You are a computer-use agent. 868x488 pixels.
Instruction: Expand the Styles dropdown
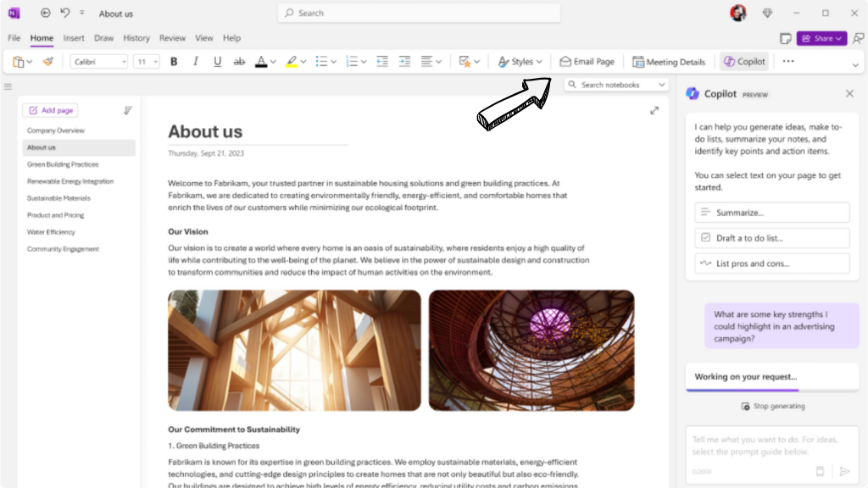point(520,61)
